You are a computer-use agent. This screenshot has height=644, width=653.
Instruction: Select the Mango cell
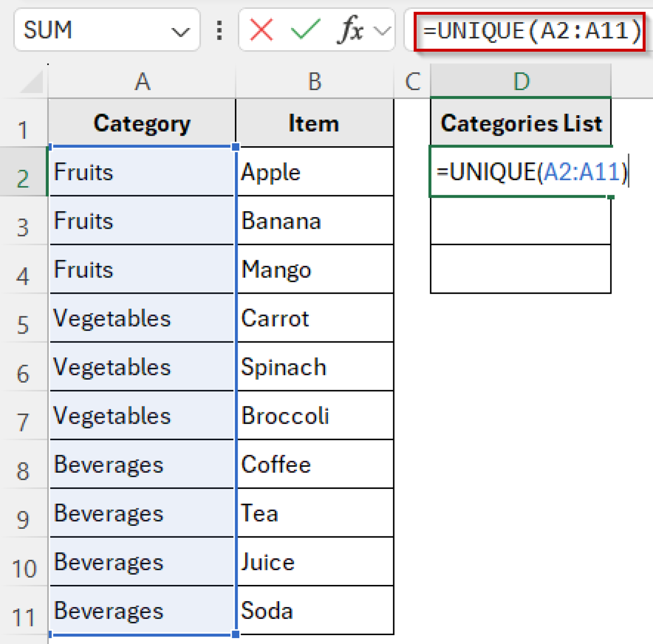[x=315, y=270]
